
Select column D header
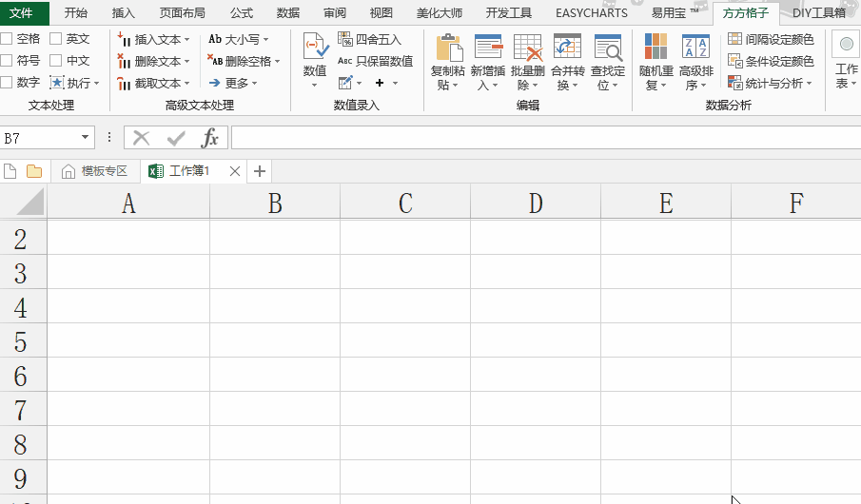pos(536,204)
